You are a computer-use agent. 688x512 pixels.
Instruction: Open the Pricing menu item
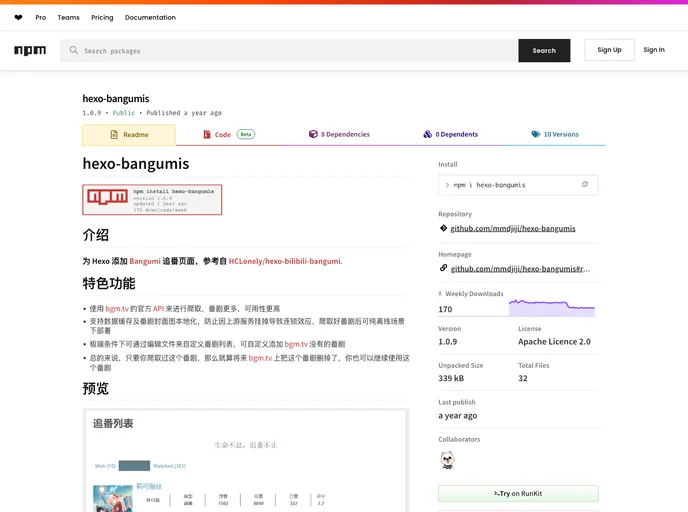[x=102, y=18]
